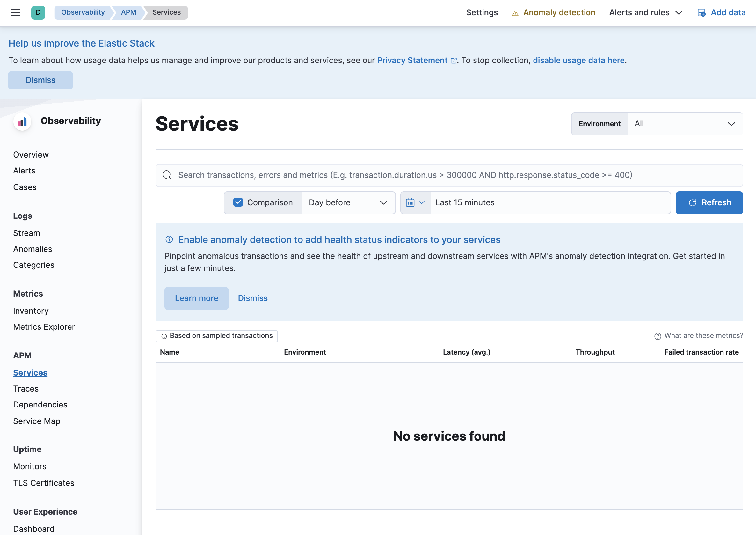Go to APM breadcrumb

(128, 12)
